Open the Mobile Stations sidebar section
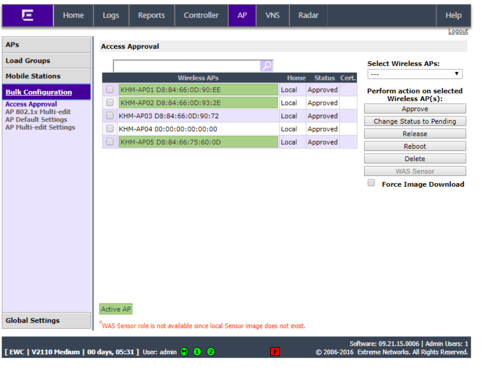Screen dimensions: 490x371 (46, 76)
